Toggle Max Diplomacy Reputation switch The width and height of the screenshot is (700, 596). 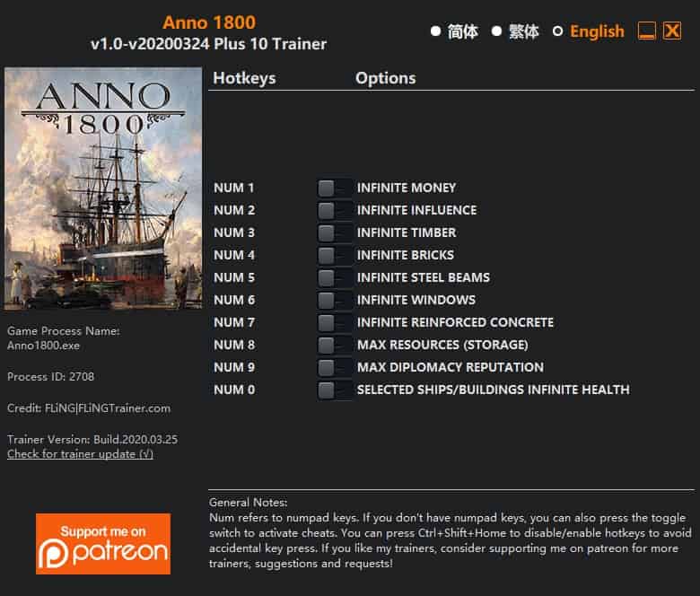point(335,367)
